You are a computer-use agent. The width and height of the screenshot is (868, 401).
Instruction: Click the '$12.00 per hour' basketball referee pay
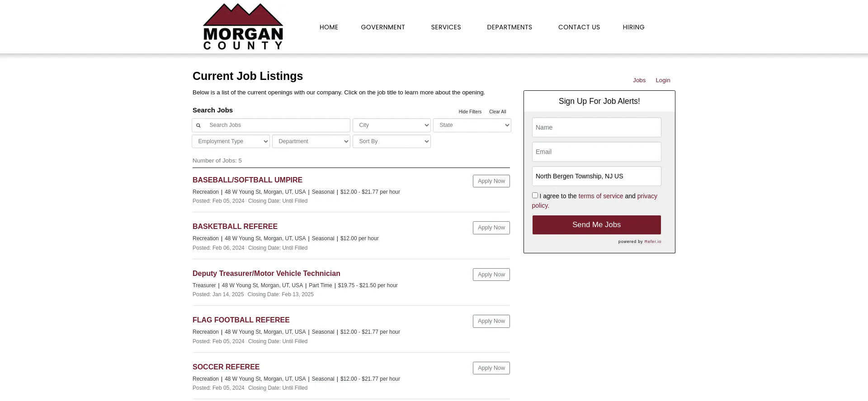359,238
